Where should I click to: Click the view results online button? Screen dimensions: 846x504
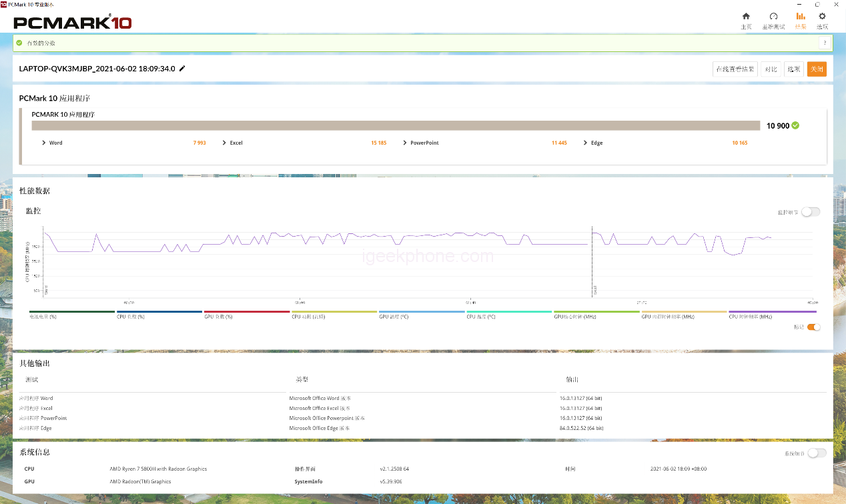point(735,69)
